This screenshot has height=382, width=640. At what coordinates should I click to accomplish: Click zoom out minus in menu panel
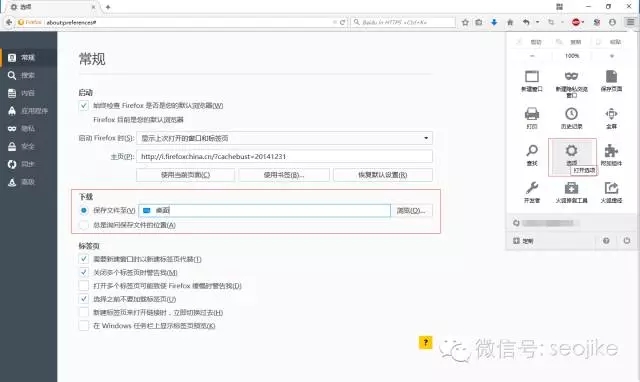532,56
